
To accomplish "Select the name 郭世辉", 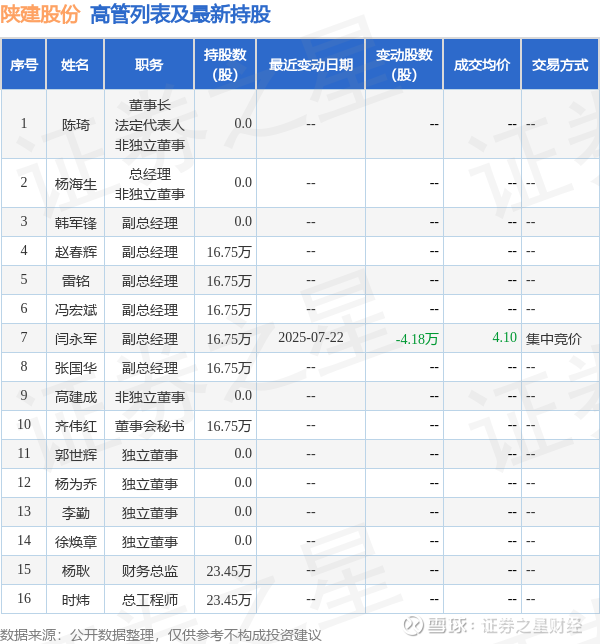I will tap(76, 455).
